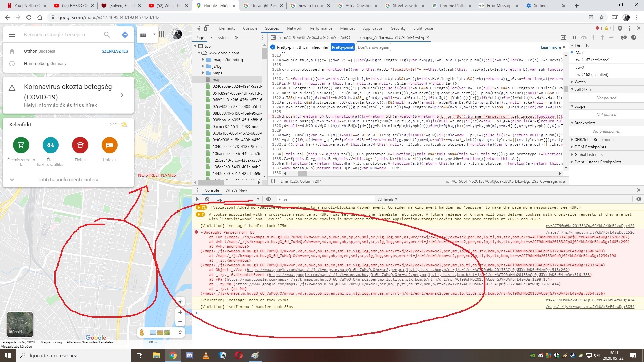
Task: Click SZERKESZTÉS next to Otthon
Action: pyautogui.click(x=115, y=51)
